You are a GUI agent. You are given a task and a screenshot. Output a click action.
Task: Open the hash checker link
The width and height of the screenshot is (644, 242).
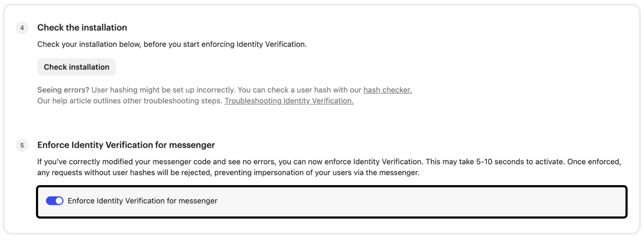[387, 90]
